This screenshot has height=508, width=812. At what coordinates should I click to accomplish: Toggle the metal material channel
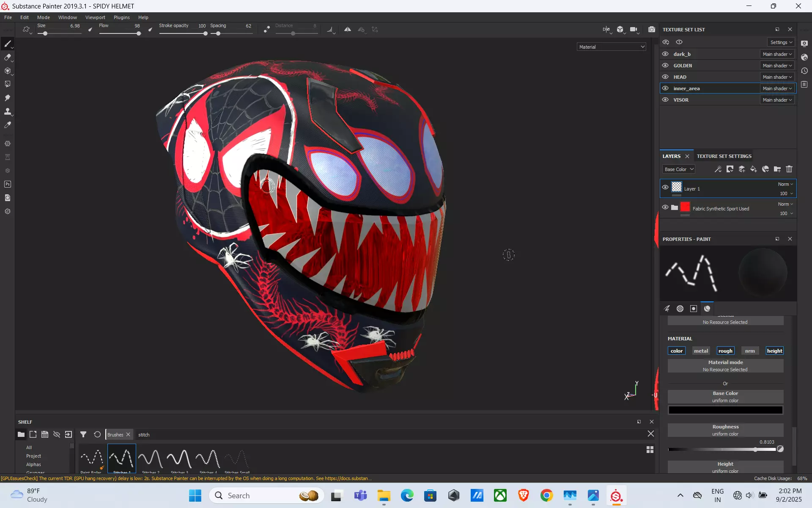[701, 351]
